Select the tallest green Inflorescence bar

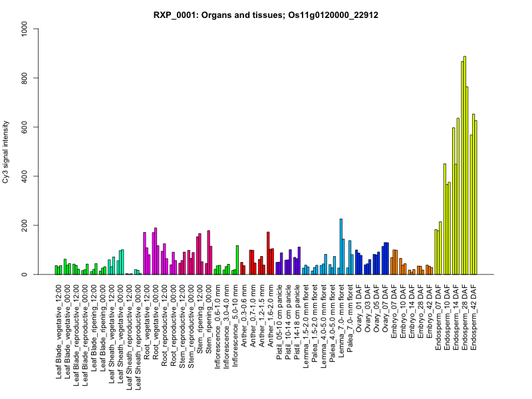237,260
